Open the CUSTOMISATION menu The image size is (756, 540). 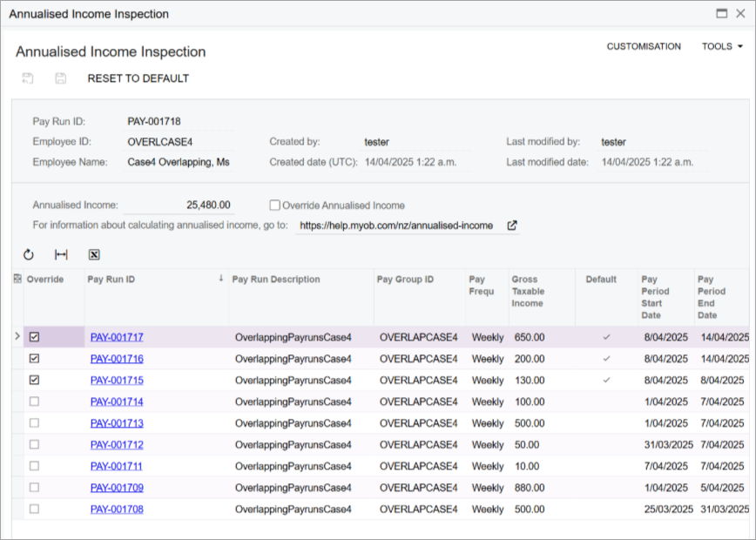(644, 46)
